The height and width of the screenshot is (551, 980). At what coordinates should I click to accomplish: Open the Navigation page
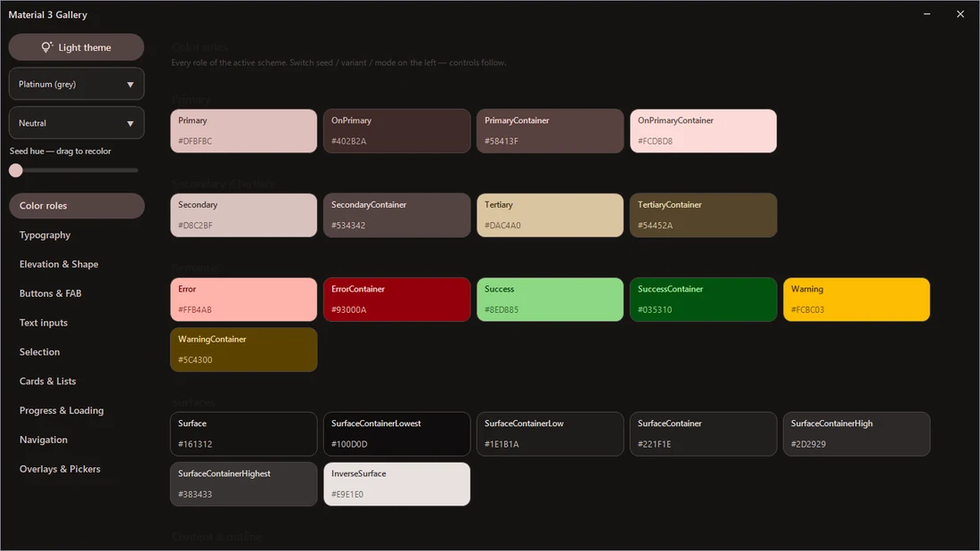(77, 440)
